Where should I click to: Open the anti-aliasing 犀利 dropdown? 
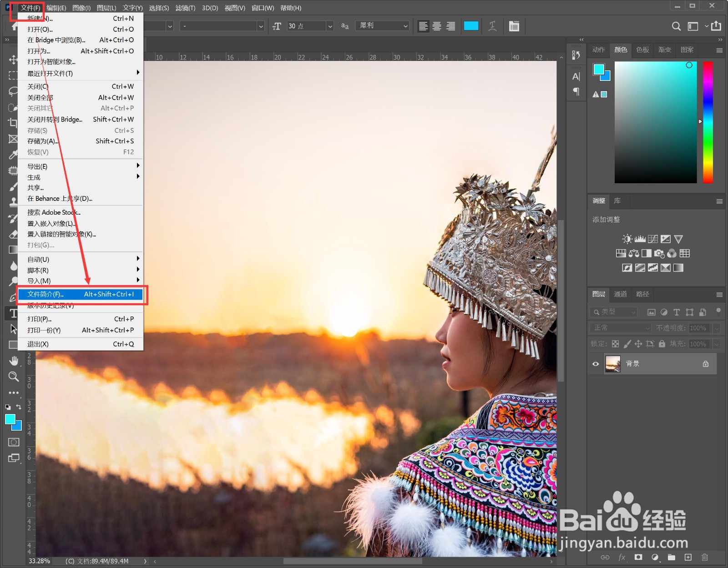tap(383, 26)
